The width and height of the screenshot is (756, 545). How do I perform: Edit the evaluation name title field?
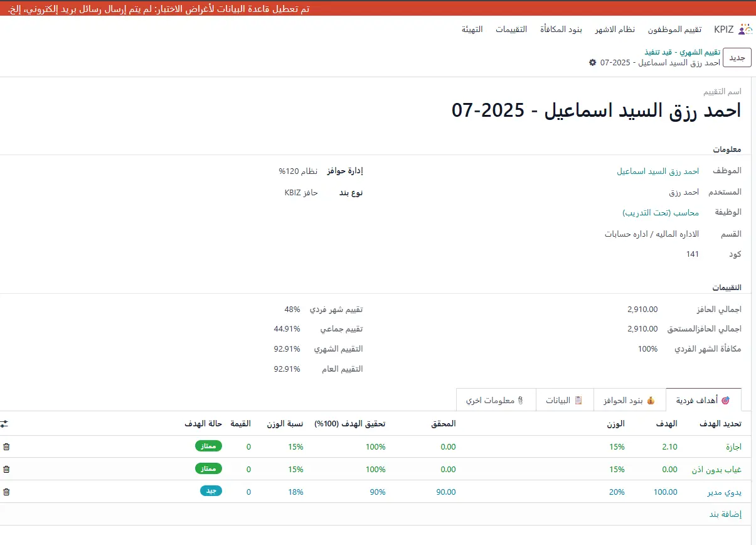[596, 111]
